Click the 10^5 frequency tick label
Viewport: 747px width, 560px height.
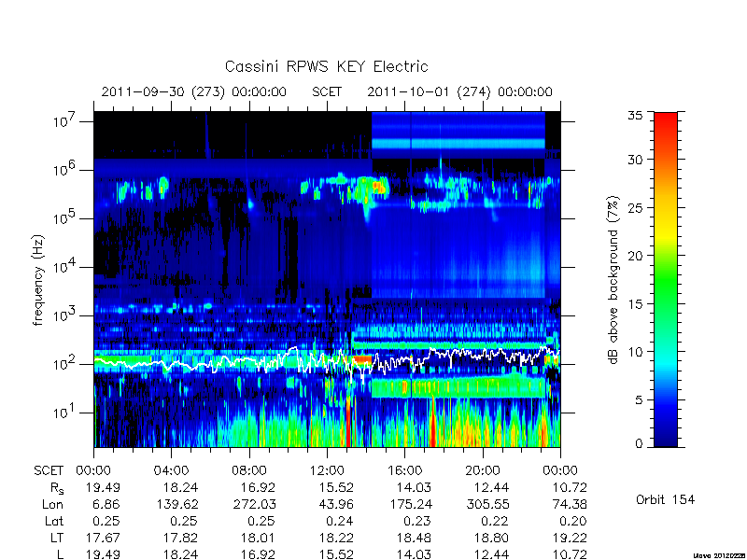click(65, 217)
